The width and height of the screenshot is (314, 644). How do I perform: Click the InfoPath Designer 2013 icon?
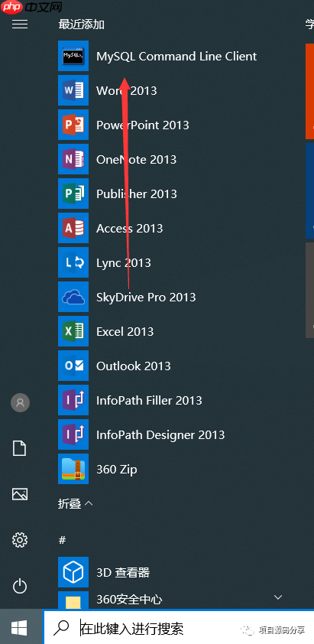[x=73, y=435]
